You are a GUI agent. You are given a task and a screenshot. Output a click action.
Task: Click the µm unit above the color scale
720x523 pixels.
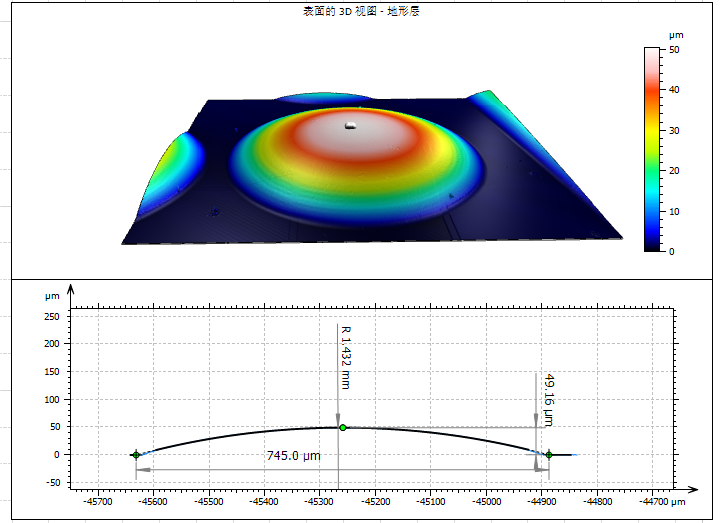coord(676,35)
